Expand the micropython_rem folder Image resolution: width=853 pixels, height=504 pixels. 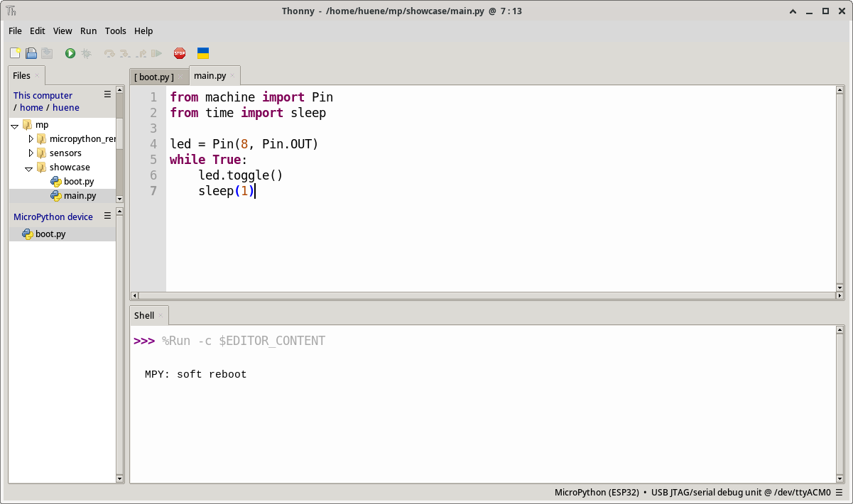(31, 139)
